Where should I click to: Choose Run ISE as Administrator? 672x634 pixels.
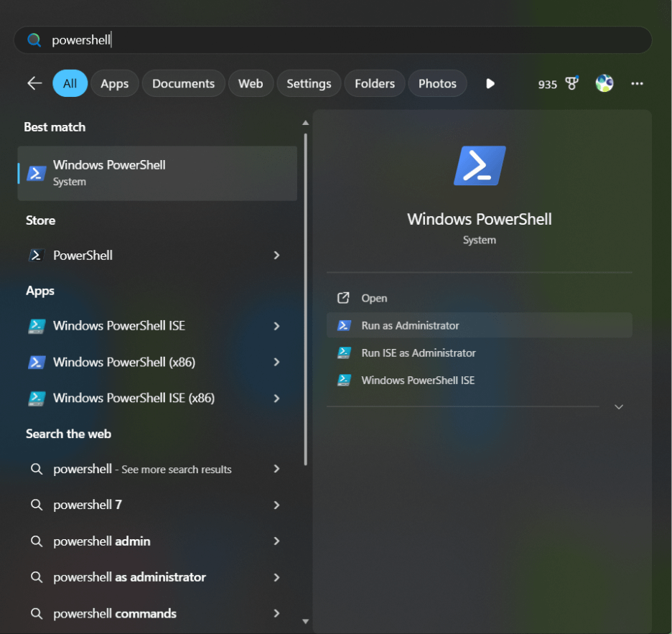479,353
